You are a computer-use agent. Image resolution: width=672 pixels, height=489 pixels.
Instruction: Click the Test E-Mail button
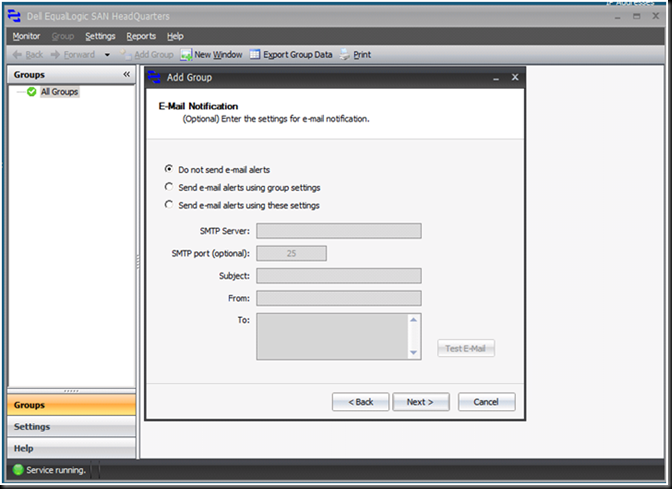click(466, 348)
